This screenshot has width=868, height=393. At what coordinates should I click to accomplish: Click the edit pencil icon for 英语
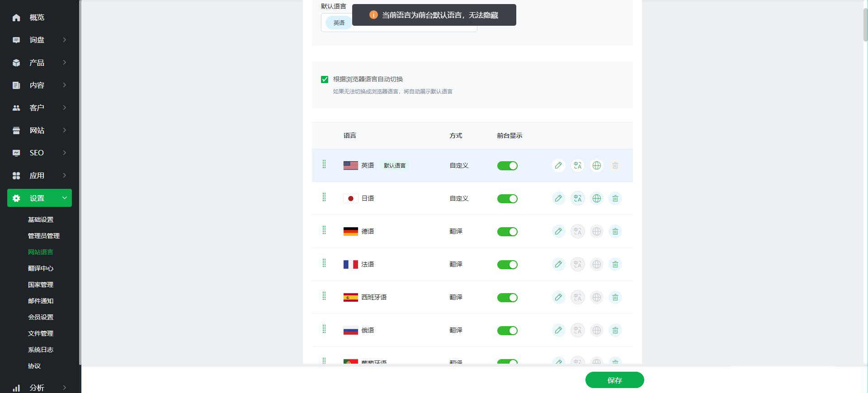click(x=558, y=165)
